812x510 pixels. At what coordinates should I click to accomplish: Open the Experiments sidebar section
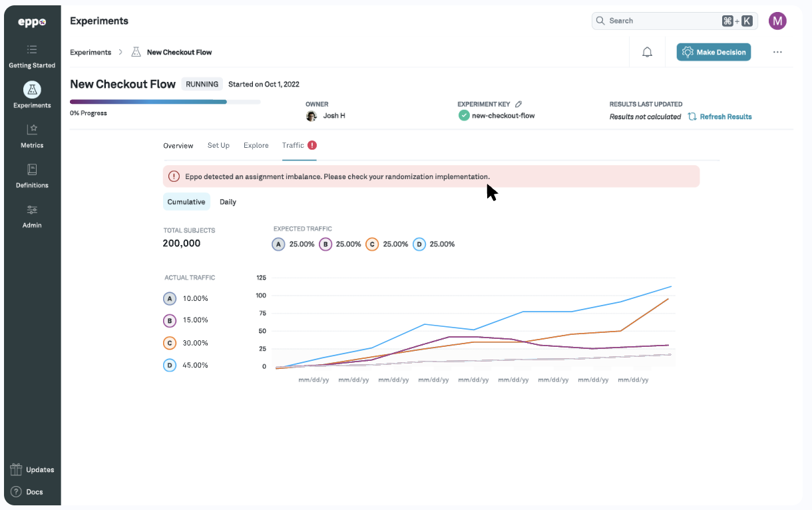(31, 93)
